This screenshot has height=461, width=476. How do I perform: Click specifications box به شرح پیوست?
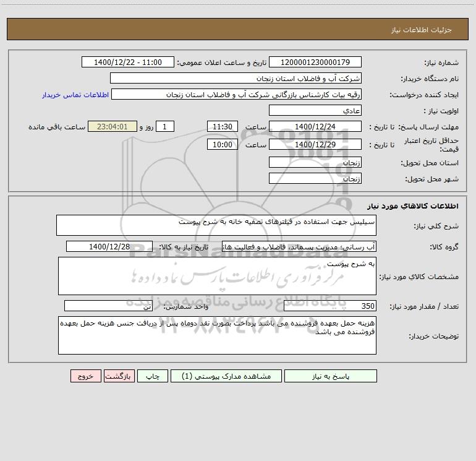(217, 276)
